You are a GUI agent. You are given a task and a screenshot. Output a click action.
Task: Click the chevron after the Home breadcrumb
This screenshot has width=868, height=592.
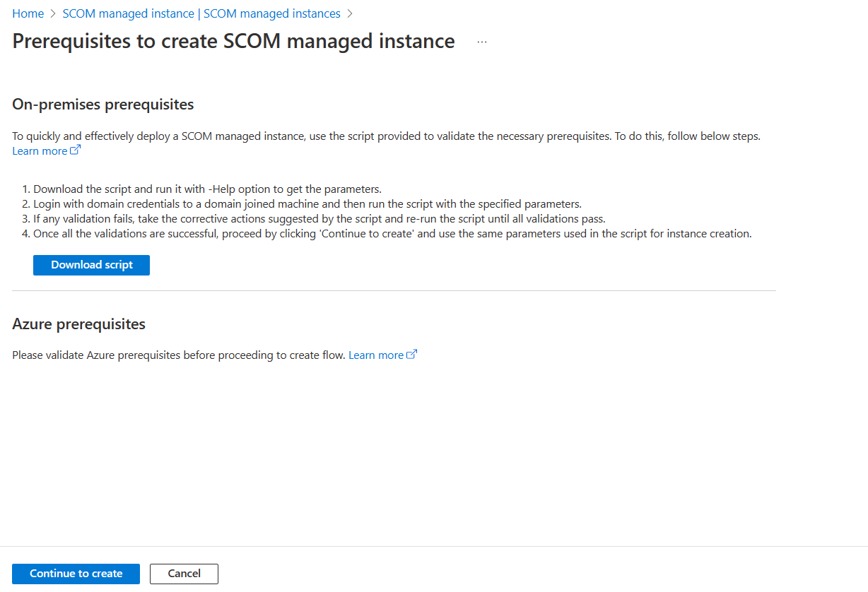[x=51, y=13]
